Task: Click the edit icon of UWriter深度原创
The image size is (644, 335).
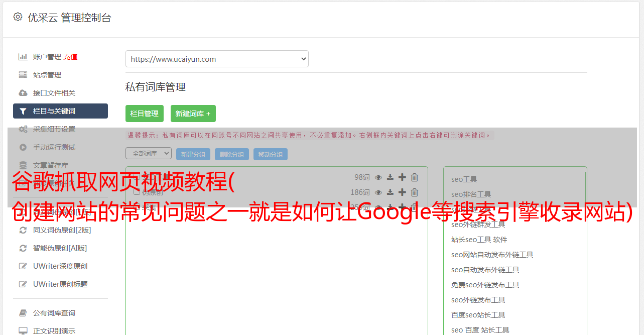Action: (23, 266)
